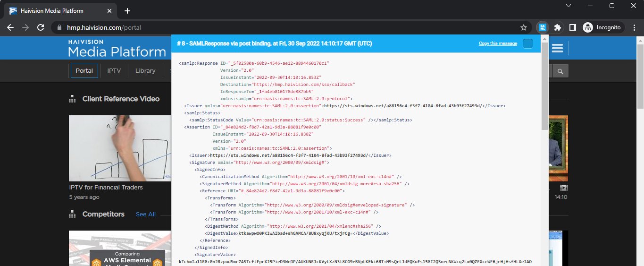
Task: Toggle the browser side panel icon
Action: [x=572, y=27]
